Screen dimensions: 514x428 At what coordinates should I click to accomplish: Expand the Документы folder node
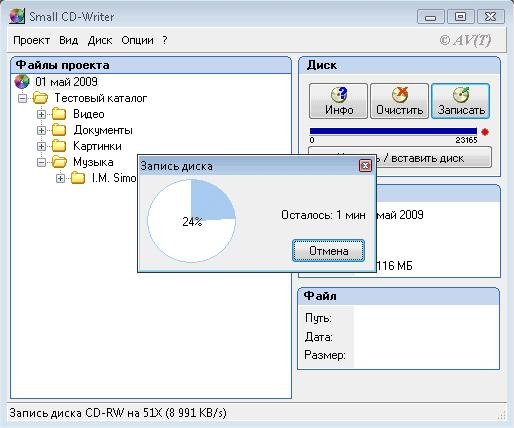pyautogui.click(x=41, y=130)
